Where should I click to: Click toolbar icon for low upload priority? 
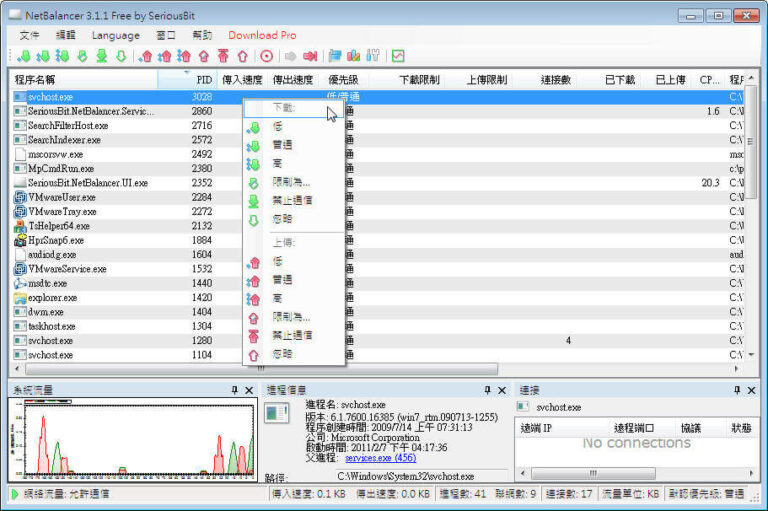[x=145, y=56]
